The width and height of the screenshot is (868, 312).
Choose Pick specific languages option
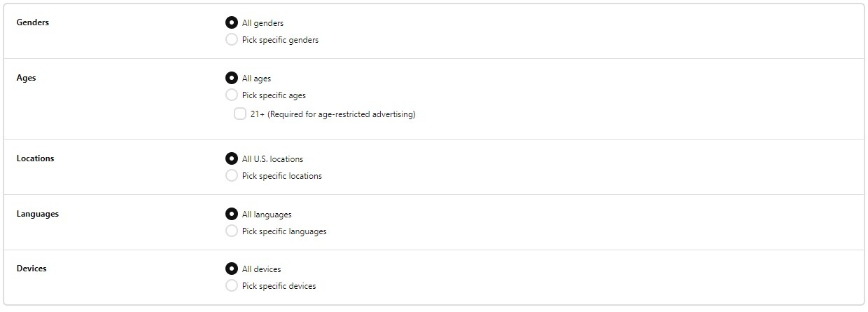tap(232, 231)
